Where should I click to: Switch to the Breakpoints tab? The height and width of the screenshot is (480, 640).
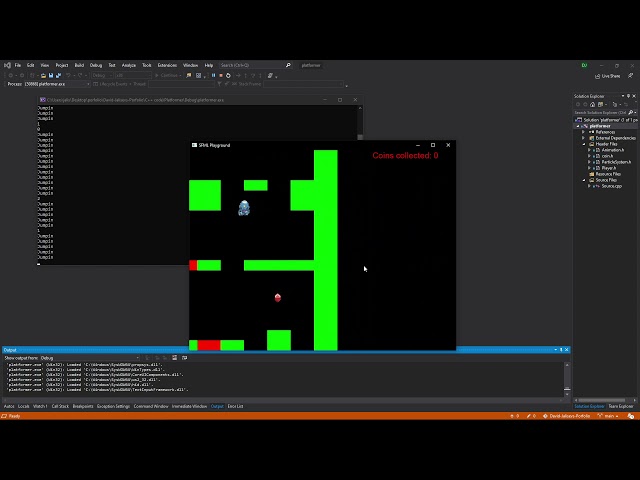(83, 406)
